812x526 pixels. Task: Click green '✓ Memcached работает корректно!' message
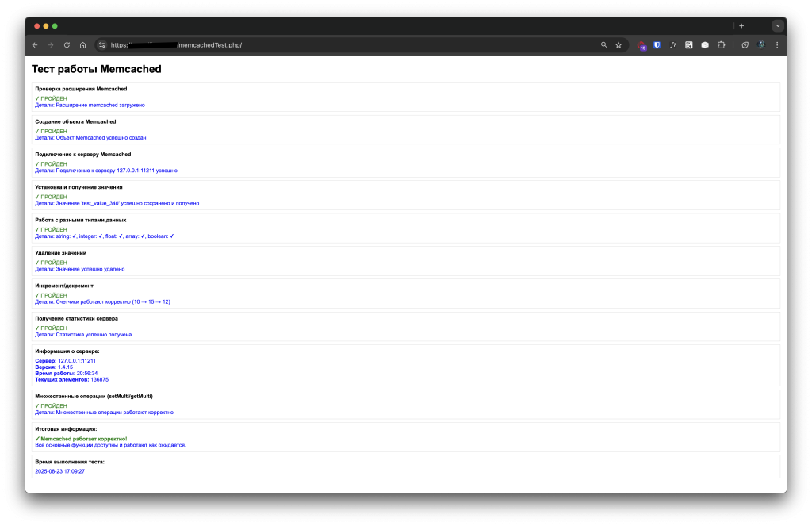(81, 439)
